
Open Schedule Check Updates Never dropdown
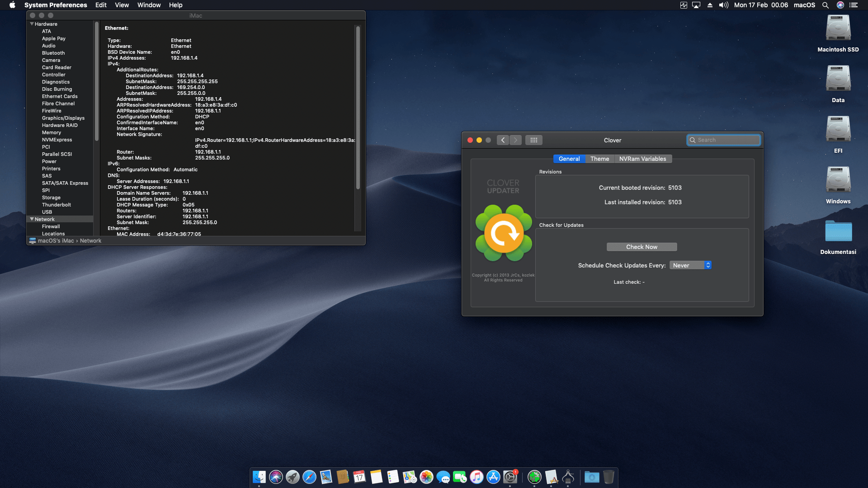coord(690,265)
